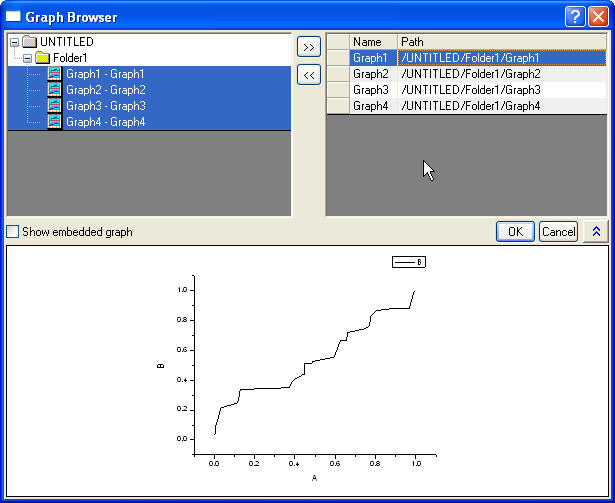615x503 pixels.
Task: Close the Graph Browser dialog
Action: tap(597, 16)
